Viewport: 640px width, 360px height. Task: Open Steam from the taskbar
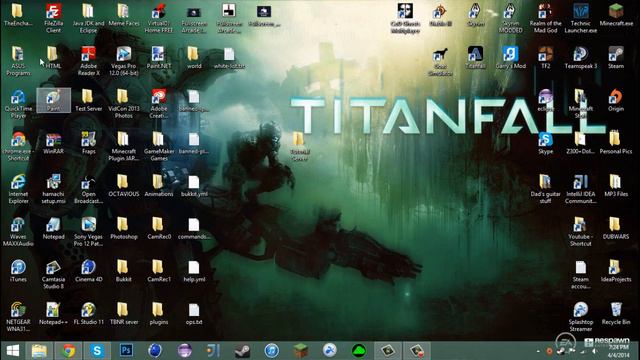click(242, 351)
